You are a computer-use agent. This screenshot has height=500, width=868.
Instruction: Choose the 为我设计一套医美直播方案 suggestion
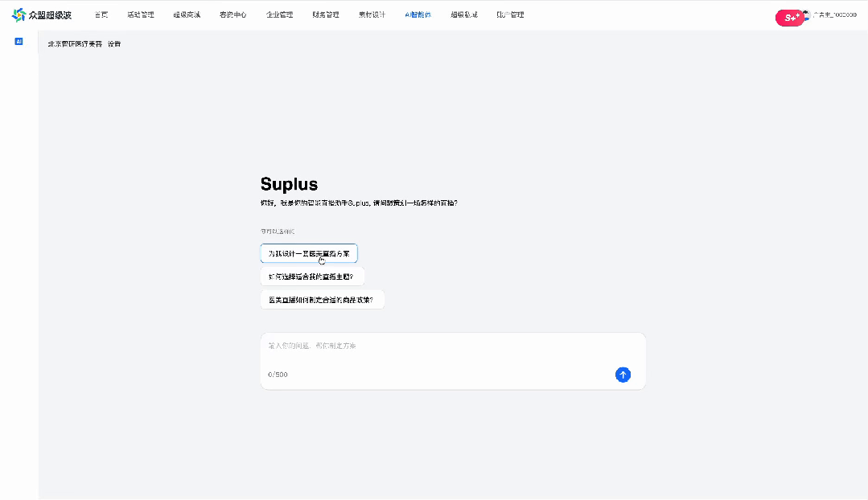tap(309, 253)
